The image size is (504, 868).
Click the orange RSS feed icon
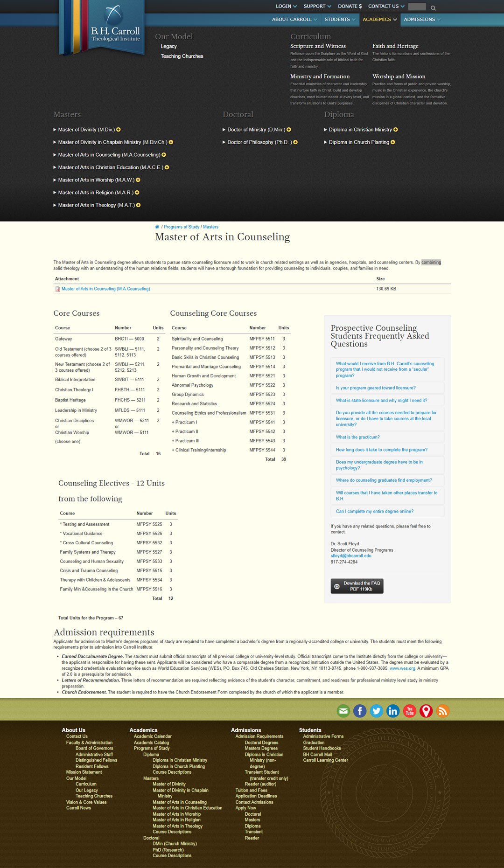pyautogui.click(x=442, y=711)
